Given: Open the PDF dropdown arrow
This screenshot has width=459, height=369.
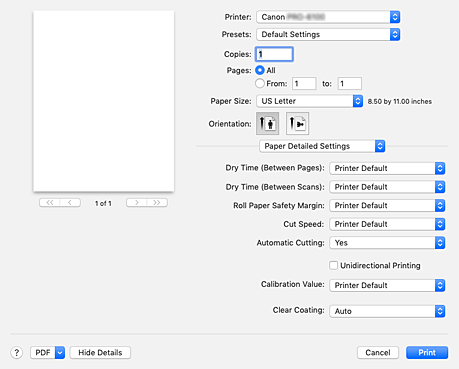Looking at the screenshot, I should [60, 352].
